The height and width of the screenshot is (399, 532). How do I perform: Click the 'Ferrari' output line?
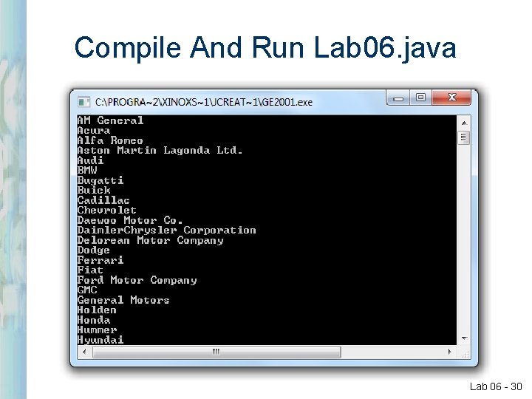coord(100,260)
